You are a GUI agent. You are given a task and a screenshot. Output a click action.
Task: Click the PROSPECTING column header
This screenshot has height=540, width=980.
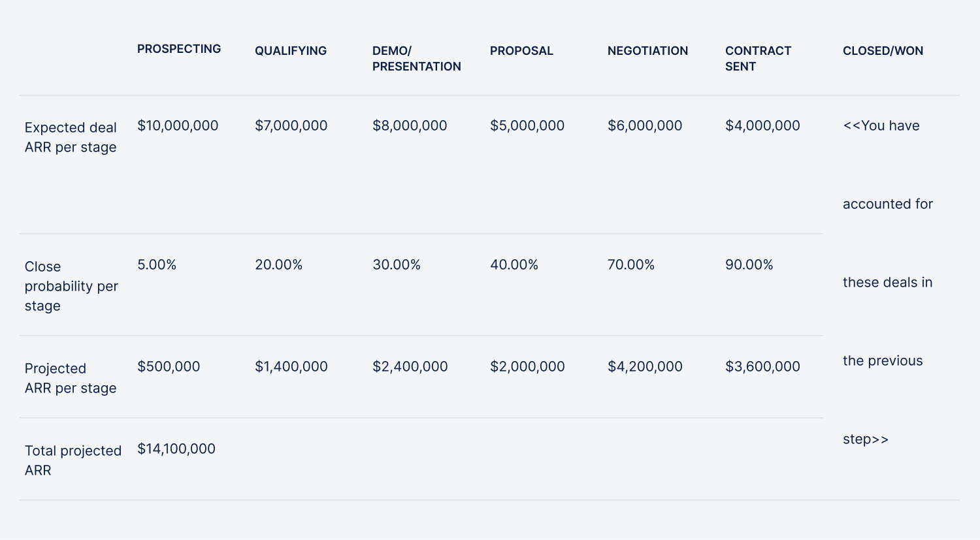point(179,49)
